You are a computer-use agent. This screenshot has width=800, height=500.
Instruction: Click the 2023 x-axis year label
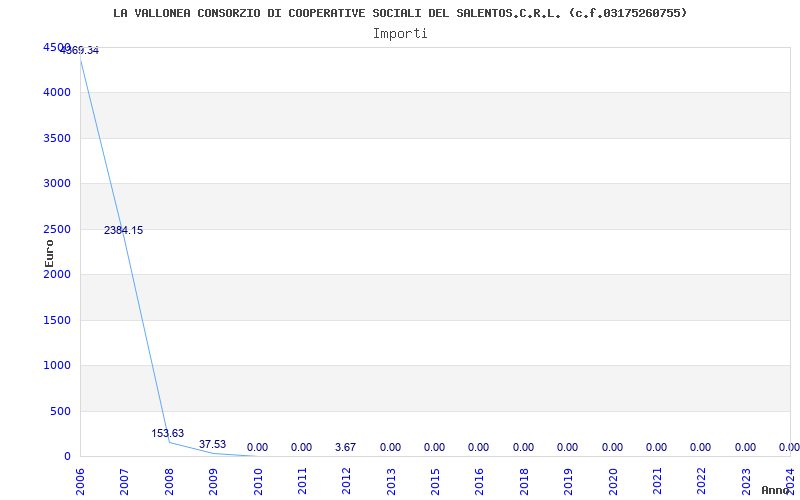click(x=746, y=481)
